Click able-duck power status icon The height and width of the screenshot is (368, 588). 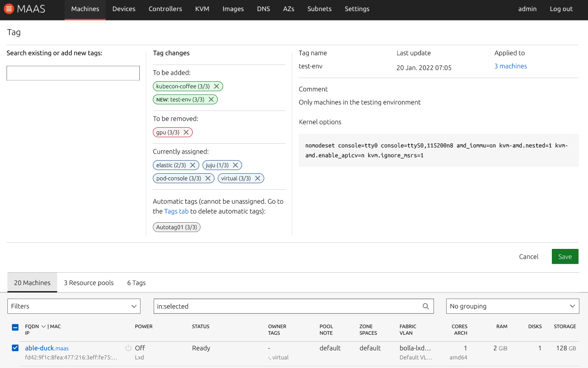point(128,348)
